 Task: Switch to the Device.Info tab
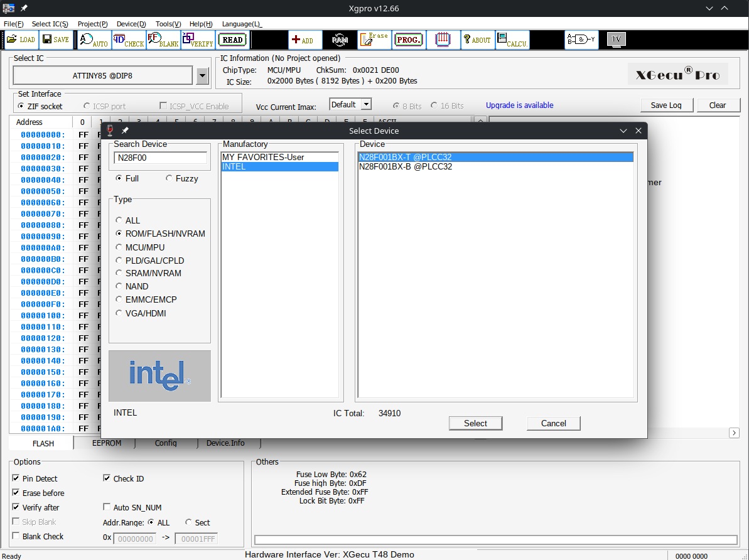point(225,443)
